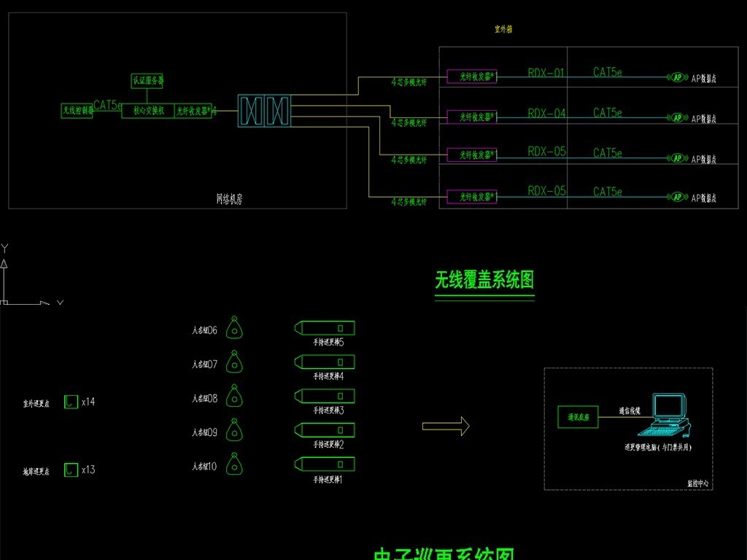Click the 无线覆盖系统图 title text
This screenshot has height=560, width=747.
pos(484,280)
